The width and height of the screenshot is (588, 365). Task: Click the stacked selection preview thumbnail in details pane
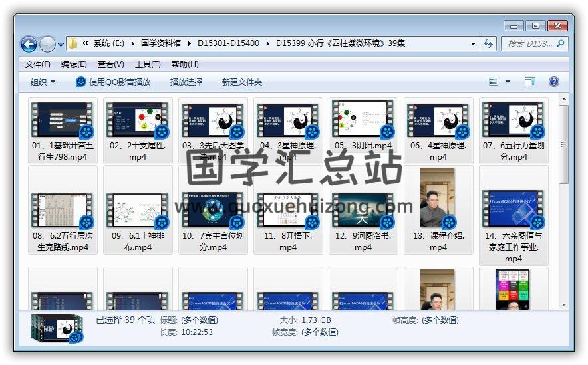coord(57,328)
